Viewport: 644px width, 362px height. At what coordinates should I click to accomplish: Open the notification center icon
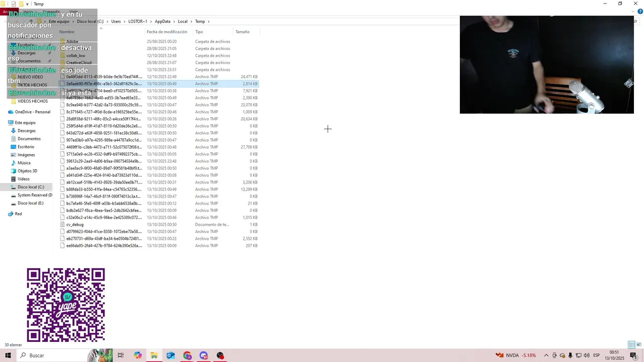[x=633, y=355]
